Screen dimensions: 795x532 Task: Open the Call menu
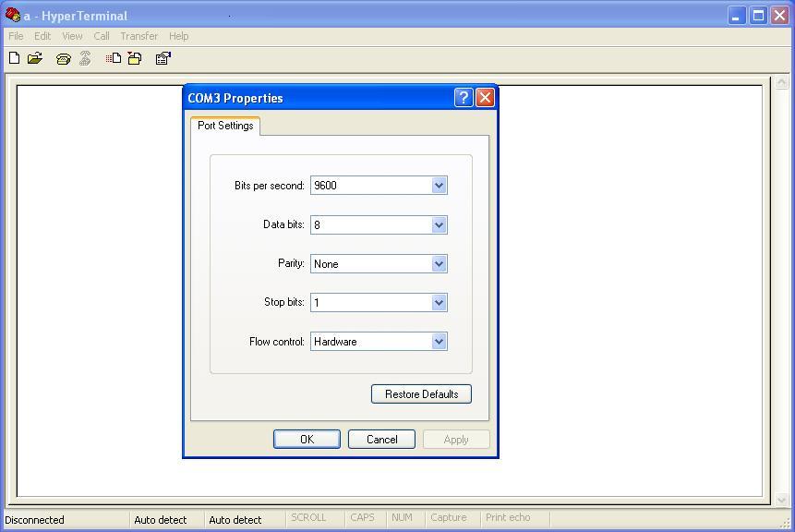coord(102,36)
